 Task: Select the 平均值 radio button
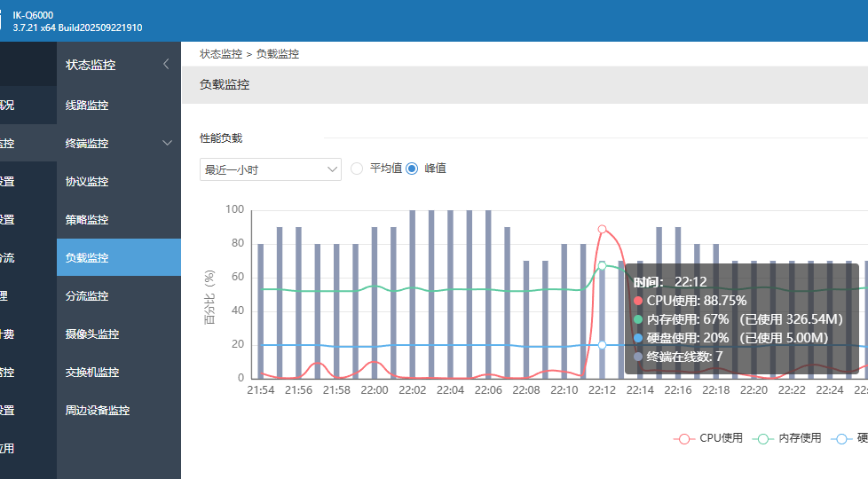coord(357,169)
